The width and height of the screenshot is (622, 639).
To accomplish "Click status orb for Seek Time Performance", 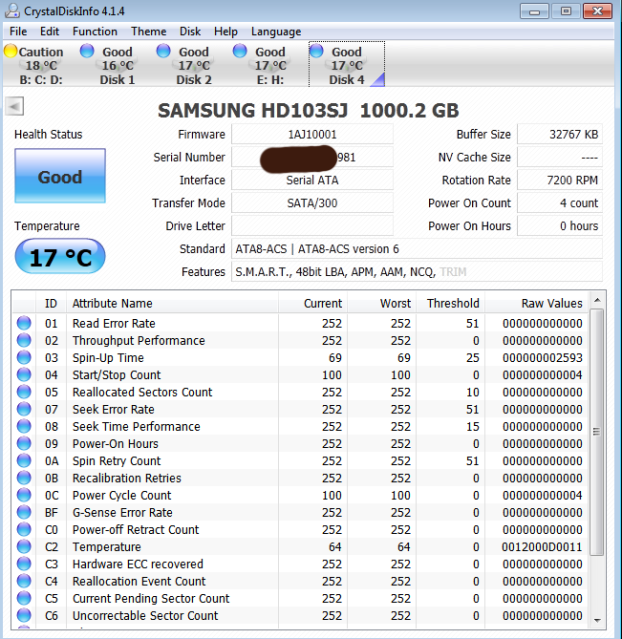I will point(24,426).
